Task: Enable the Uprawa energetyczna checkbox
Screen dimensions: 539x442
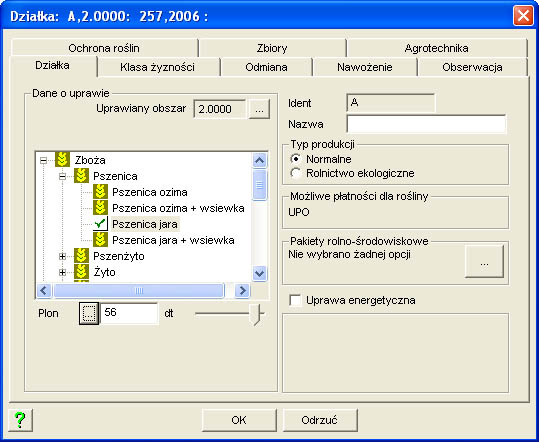Action: tap(295, 300)
